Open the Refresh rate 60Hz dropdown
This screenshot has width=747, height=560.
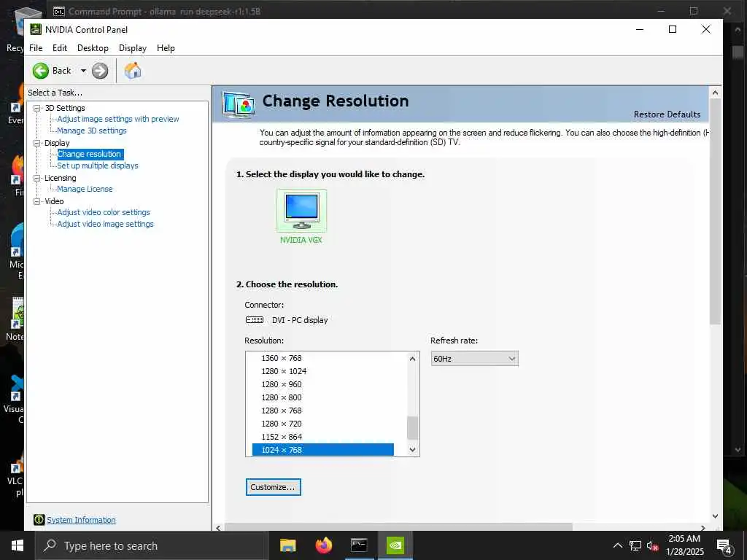[474, 359]
